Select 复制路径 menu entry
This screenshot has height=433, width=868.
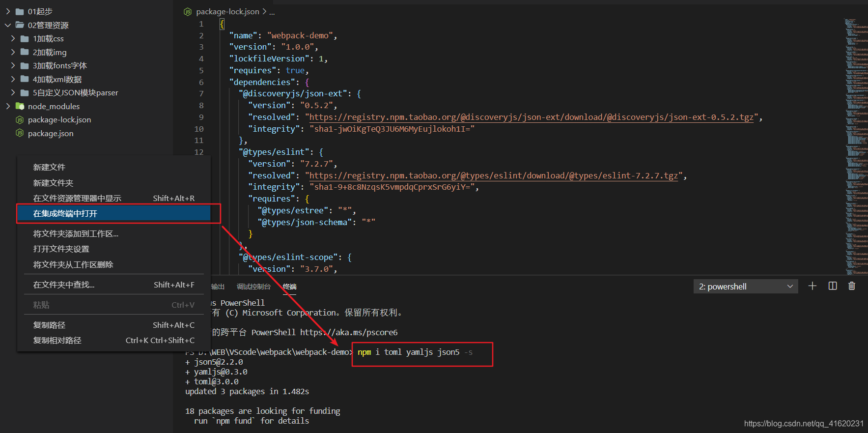tap(114, 325)
